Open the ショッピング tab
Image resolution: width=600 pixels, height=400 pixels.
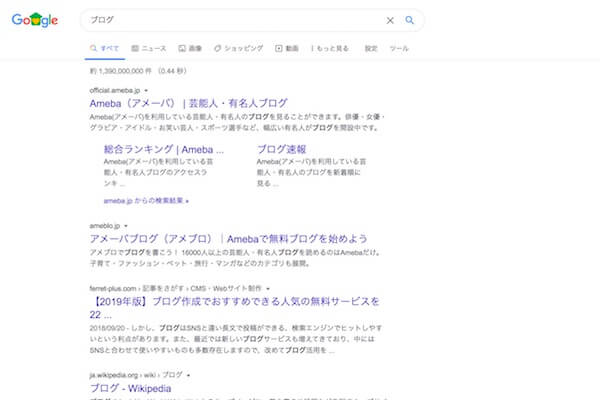pos(238,49)
